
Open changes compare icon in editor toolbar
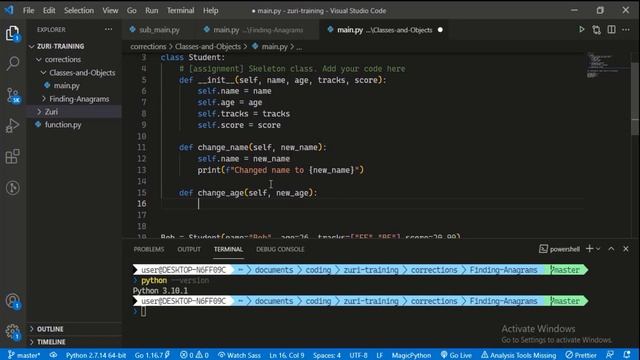[x=596, y=29]
